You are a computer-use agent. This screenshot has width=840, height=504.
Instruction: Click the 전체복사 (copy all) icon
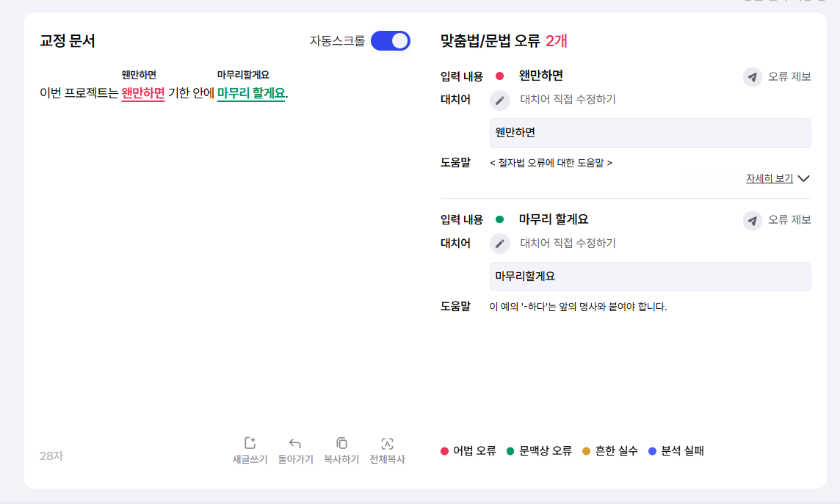tap(388, 442)
